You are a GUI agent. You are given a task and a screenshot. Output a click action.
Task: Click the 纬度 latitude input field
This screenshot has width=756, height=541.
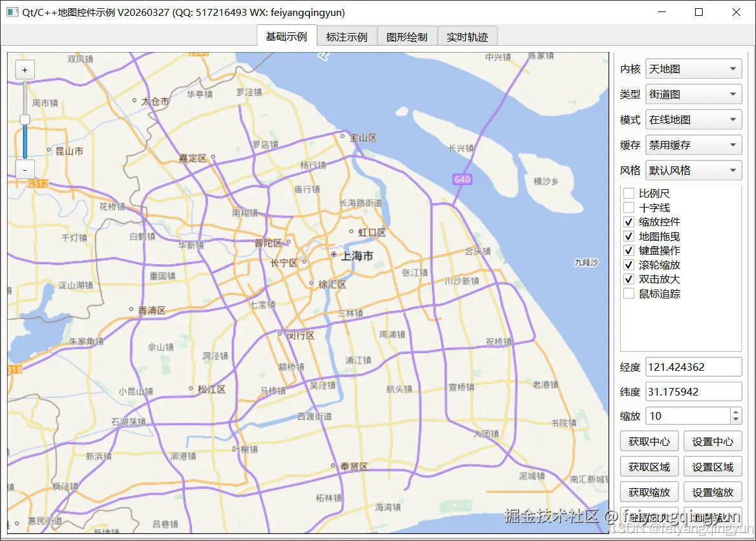[x=693, y=392]
